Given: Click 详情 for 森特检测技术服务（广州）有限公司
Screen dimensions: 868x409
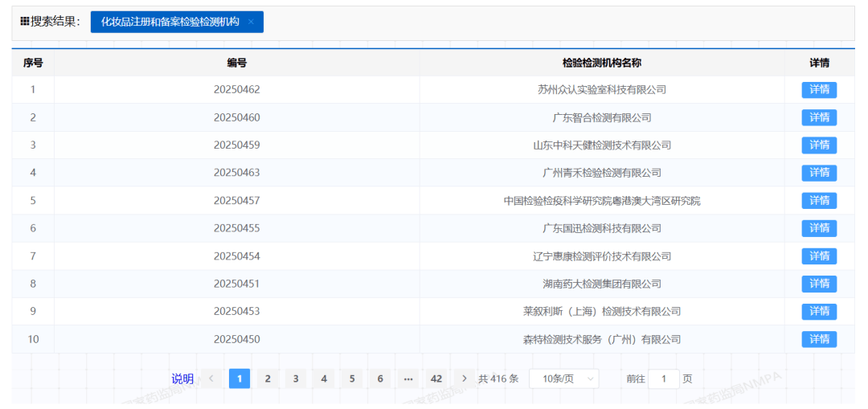Looking at the screenshot, I should point(819,339).
